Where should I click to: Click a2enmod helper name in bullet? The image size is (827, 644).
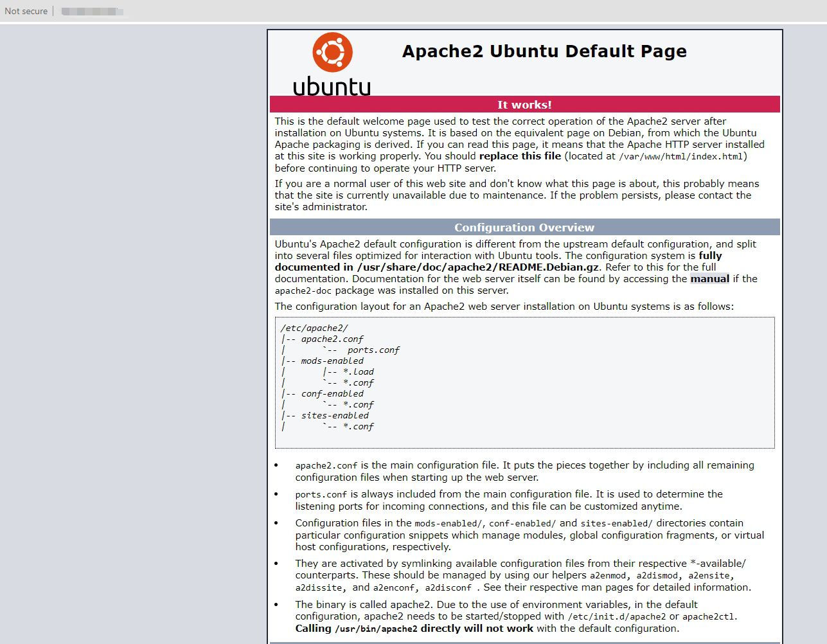tap(607, 576)
